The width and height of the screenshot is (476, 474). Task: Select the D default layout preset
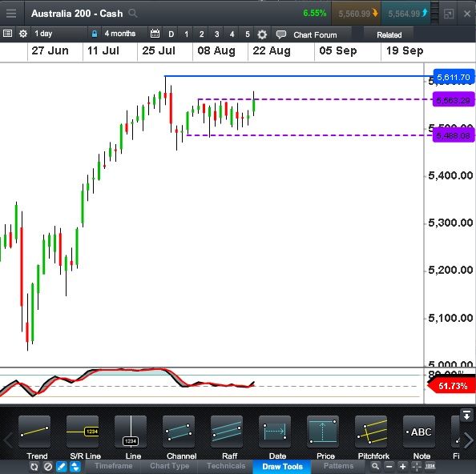click(x=171, y=34)
